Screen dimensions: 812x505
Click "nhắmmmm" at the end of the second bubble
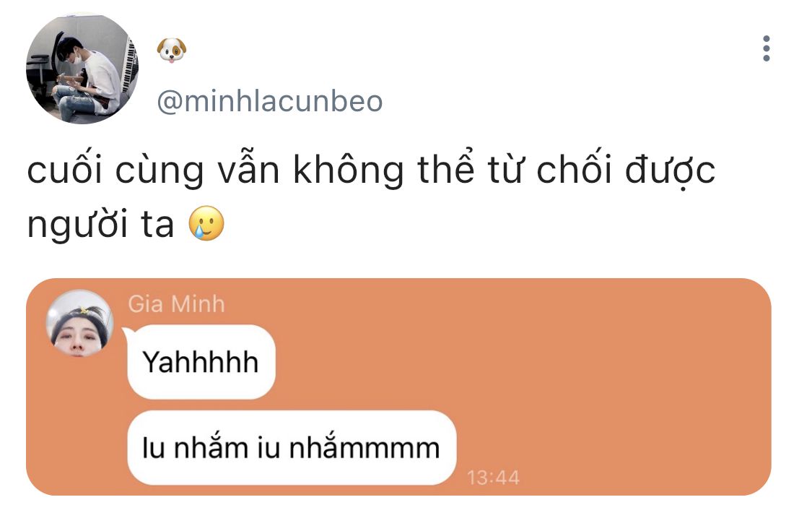(x=364, y=446)
